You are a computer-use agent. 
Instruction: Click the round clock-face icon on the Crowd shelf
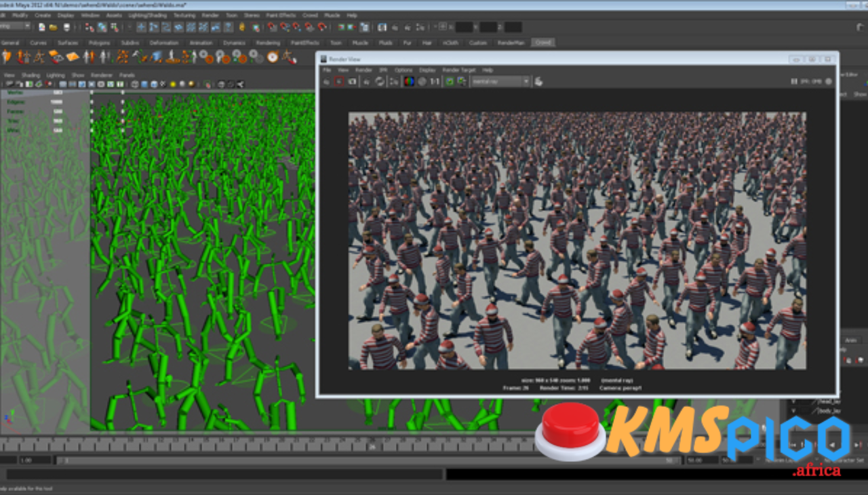[272, 57]
